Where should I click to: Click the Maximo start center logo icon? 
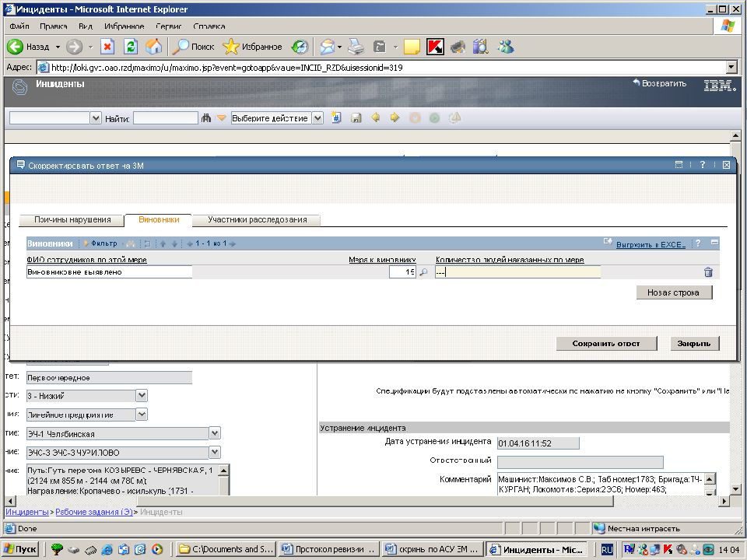pos(19,87)
